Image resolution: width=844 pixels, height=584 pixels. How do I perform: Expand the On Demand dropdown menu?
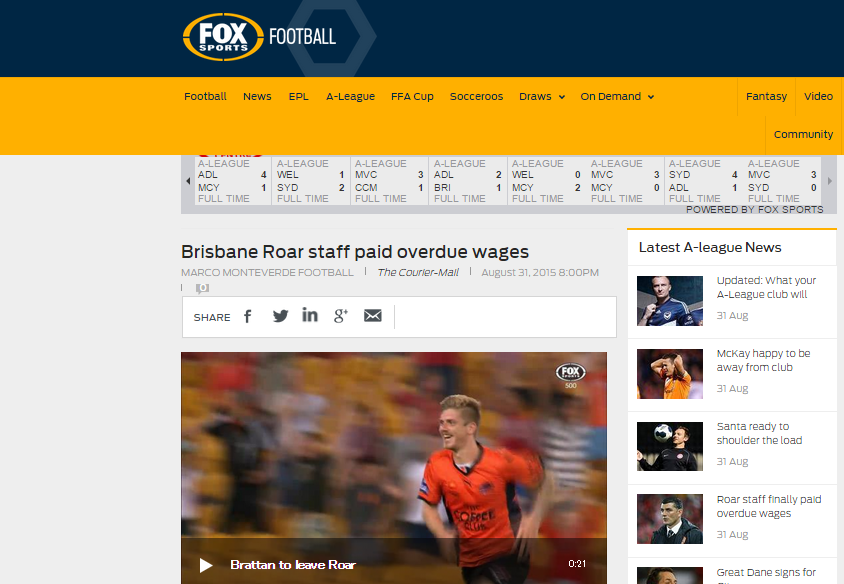[617, 97]
